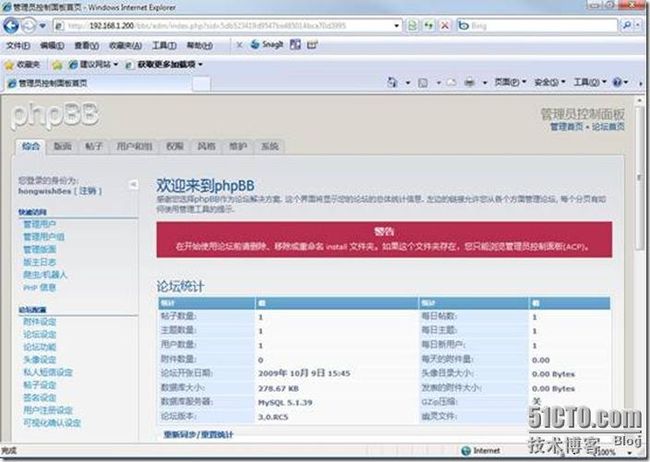The width and height of the screenshot is (650, 462).
Task: Open the search provider dropdown arrow
Action: (639, 26)
